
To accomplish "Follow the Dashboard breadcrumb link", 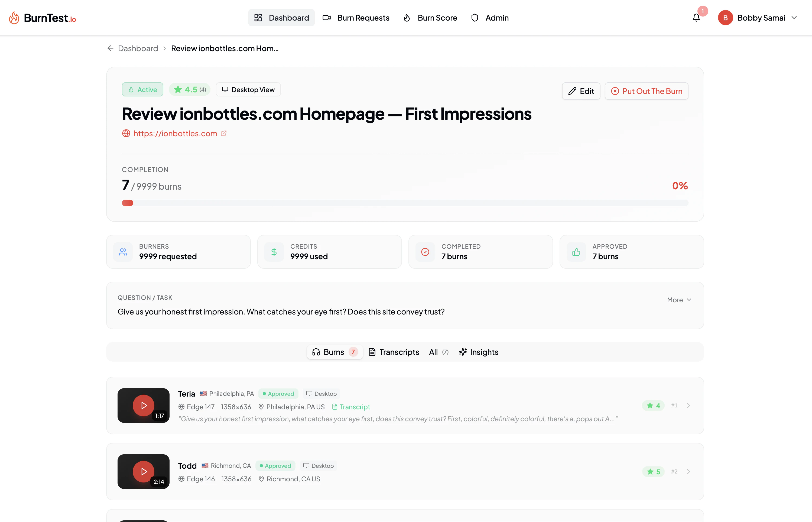I will (138, 48).
